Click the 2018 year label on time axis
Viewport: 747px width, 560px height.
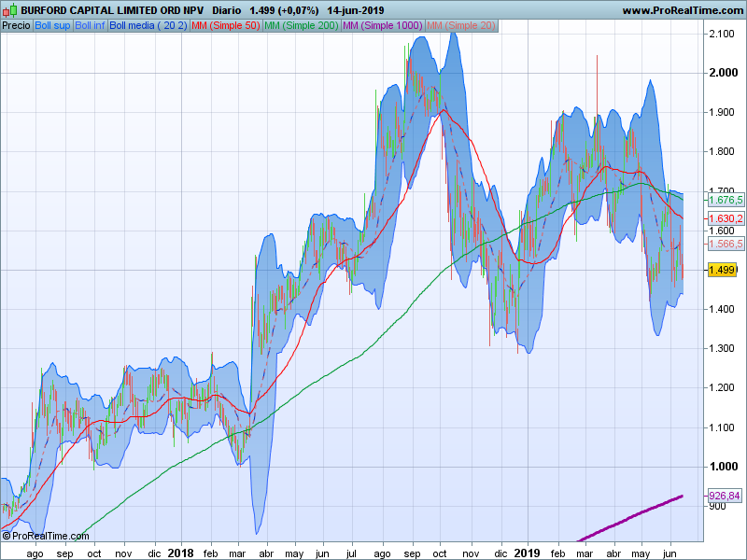[181, 553]
